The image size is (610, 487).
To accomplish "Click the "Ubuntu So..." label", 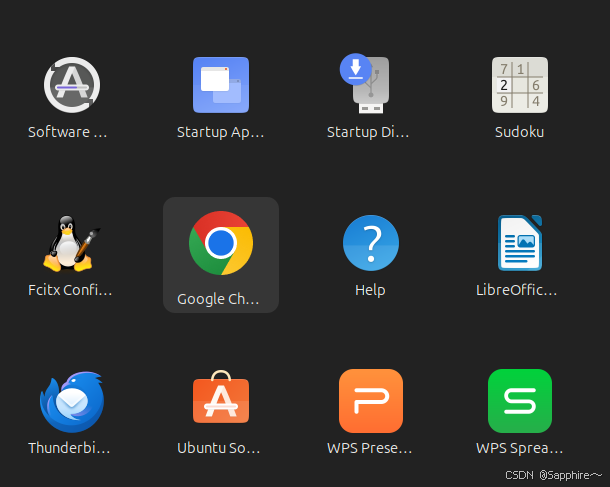I will tap(219, 448).
